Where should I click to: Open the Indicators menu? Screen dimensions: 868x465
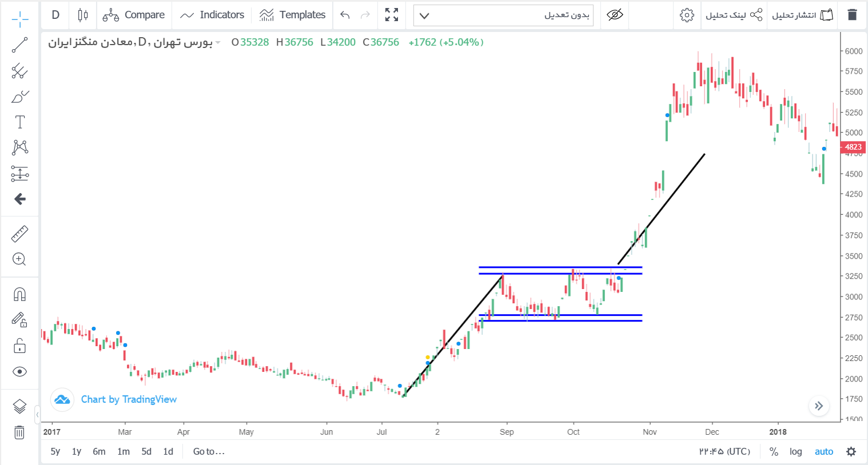[212, 15]
